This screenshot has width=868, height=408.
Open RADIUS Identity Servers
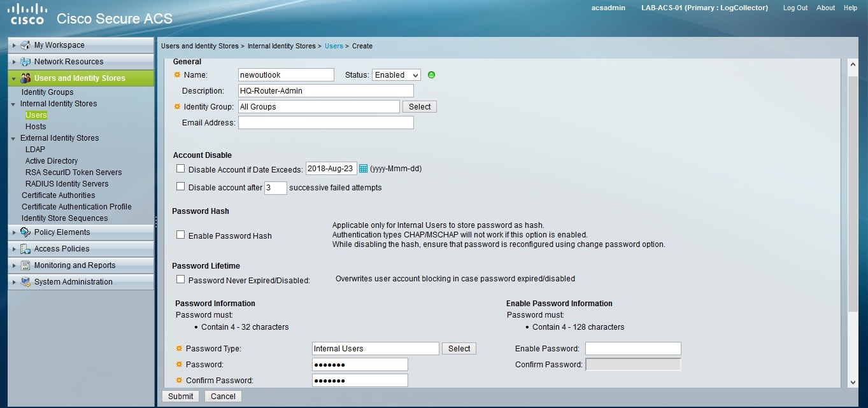(x=67, y=184)
